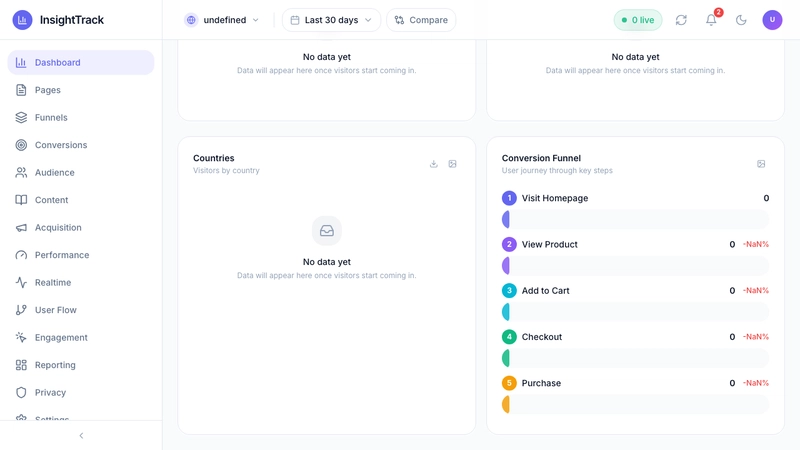Image resolution: width=800 pixels, height=450 pixels.
Task: Navigate to Conversions
Action: pos(81,145)
